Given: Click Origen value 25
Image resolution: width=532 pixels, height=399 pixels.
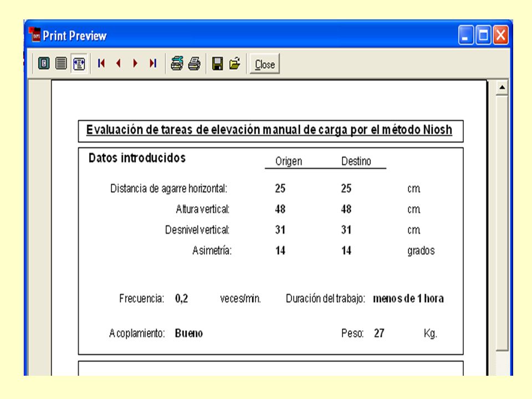Looking at the screenshot, I should click(x=280, y=188).
